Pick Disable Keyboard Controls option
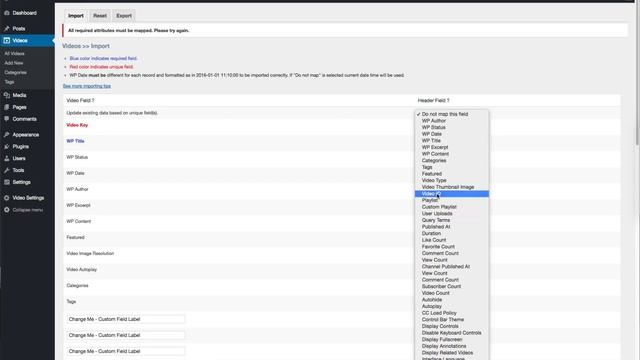Image resolution: width=640 pixels, height=360 pixels. [x=452, y=333]
